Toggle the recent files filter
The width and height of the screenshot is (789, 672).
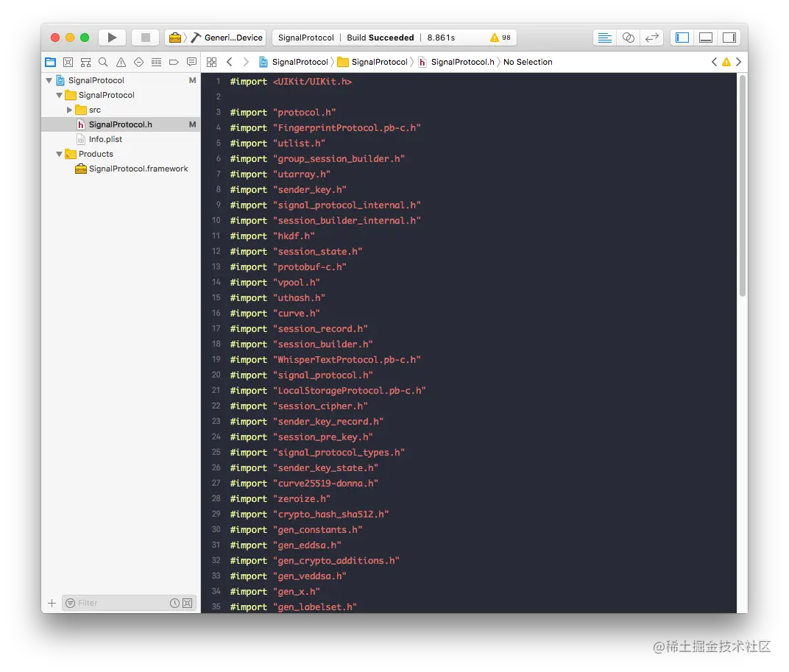pyautogui.click(x=174, y=603)
